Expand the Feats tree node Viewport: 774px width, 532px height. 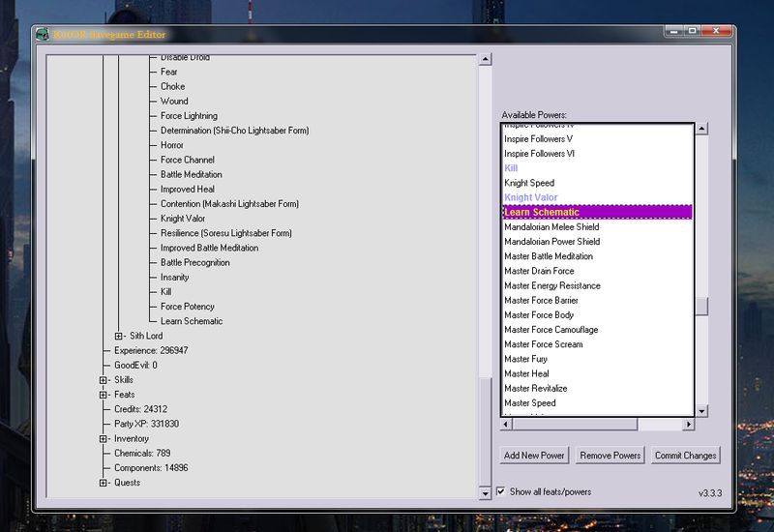tap(104, 395)
